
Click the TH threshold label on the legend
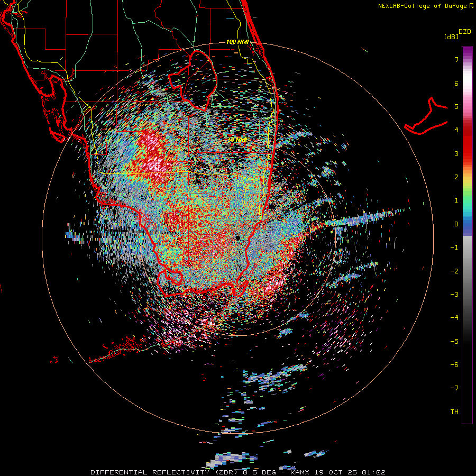(454, 411)
